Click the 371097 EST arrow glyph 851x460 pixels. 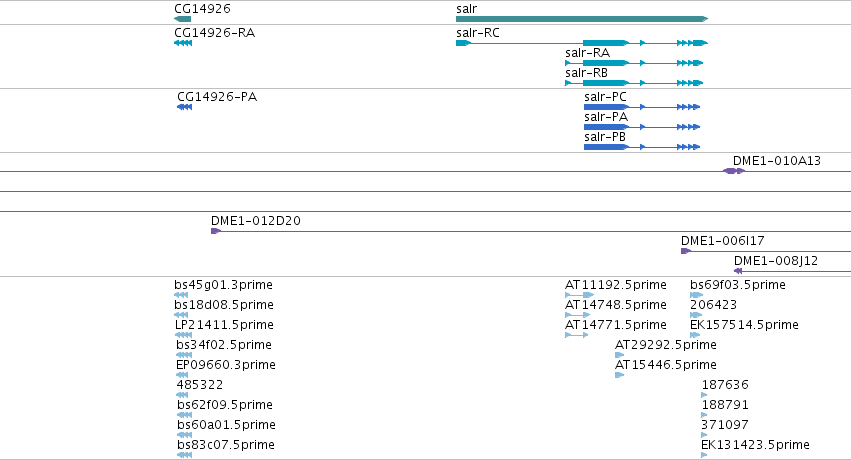click(x=704, y=436)
